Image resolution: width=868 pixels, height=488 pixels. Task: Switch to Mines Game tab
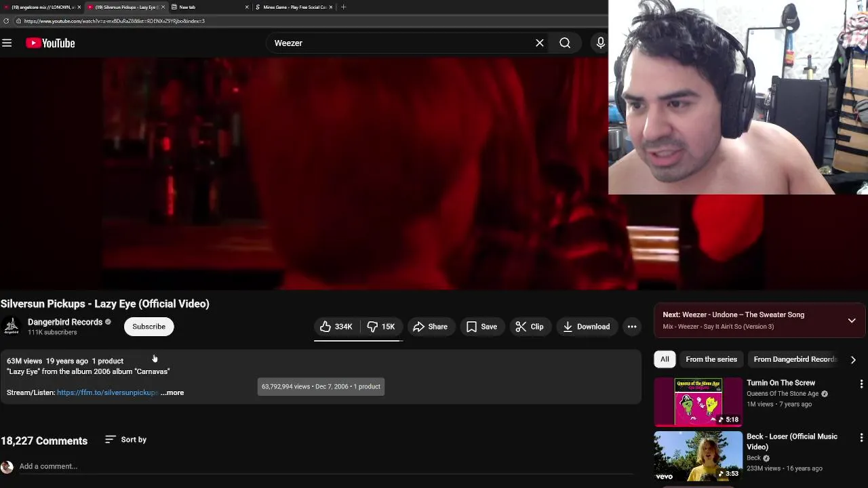[x=294, y=7]
